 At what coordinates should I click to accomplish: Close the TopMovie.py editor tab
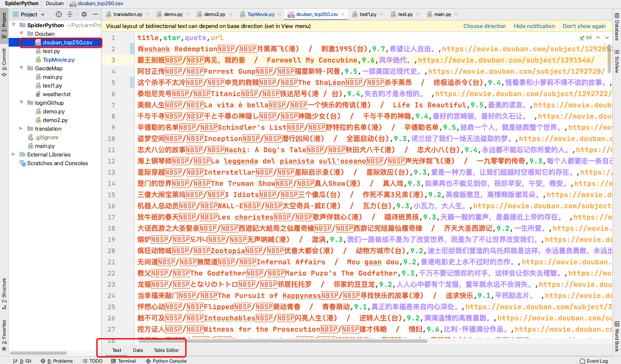(x=279, y=14)
